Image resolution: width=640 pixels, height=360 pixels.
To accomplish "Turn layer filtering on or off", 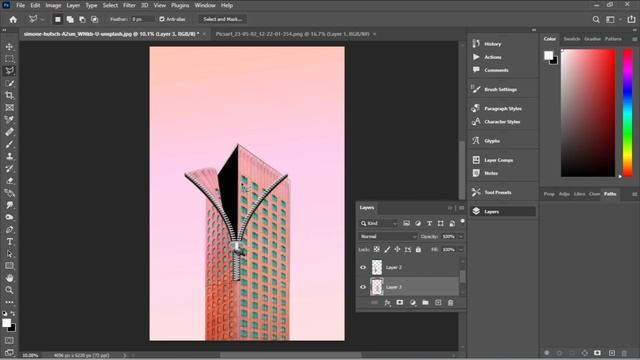I will pyautogui.click(x=462, y=221).
